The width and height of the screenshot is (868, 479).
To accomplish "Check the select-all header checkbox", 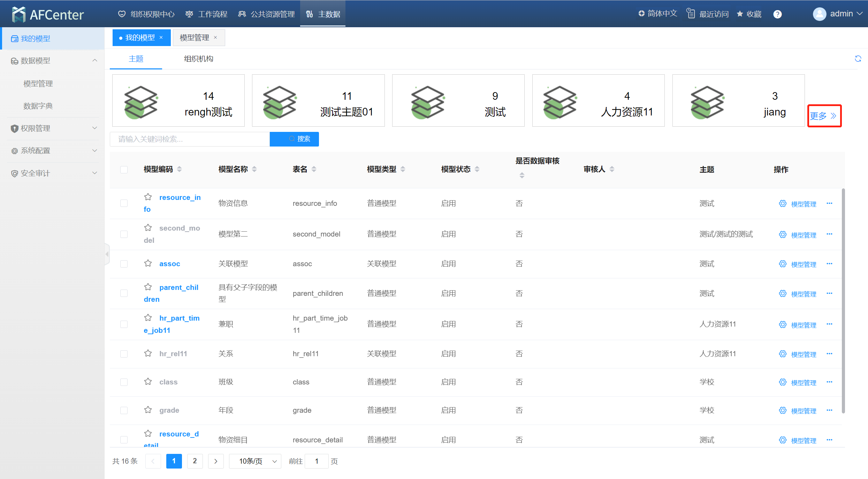I will click(124, 170).
